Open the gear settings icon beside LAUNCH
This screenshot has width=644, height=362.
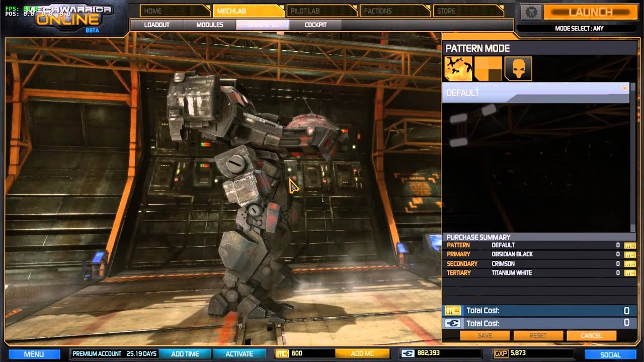click(532, 12)
